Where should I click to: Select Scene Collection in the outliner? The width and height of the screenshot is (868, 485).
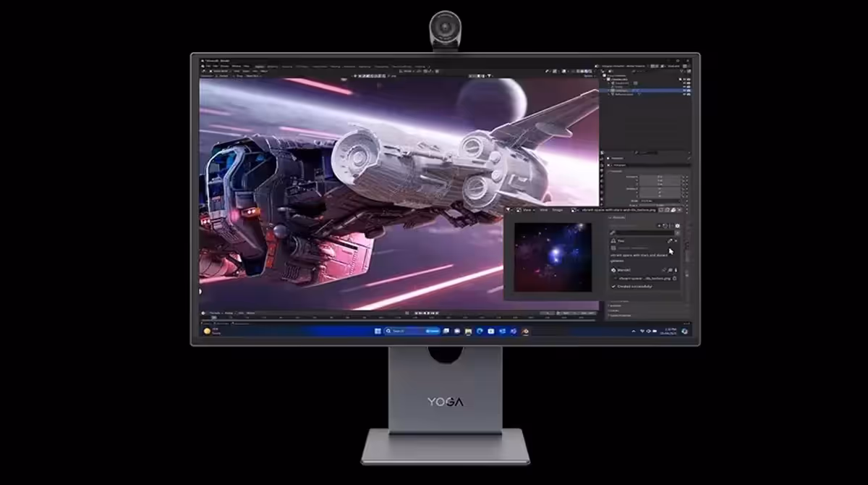pyautogui.click(x=616, y=76)
